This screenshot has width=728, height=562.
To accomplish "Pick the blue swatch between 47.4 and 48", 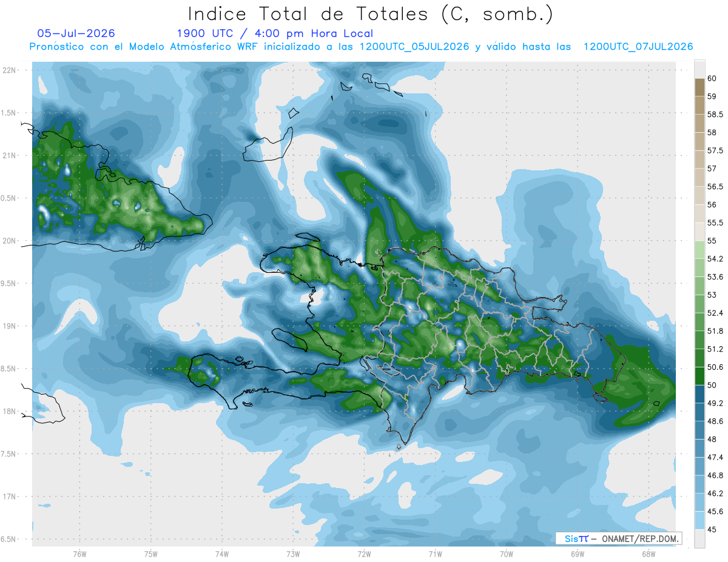I will (x=699, y=448).
